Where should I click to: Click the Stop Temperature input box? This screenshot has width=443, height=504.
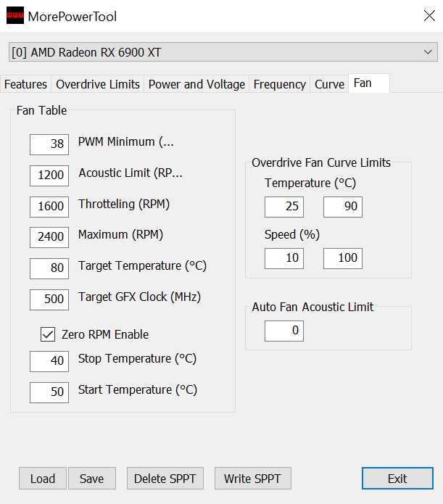coord(49,361)
